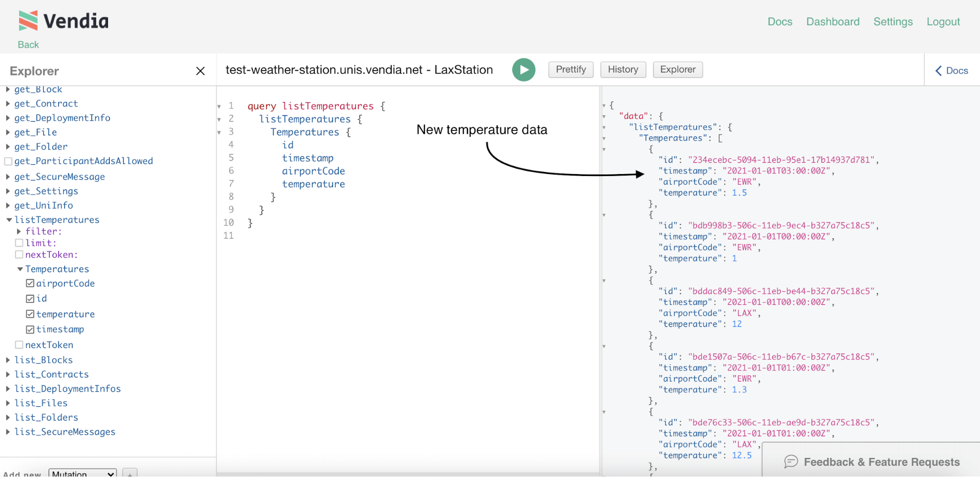This screenshot has width=980, height=477.
Task: Open Settings in the top navigation
Action: (x=893, y=22)
